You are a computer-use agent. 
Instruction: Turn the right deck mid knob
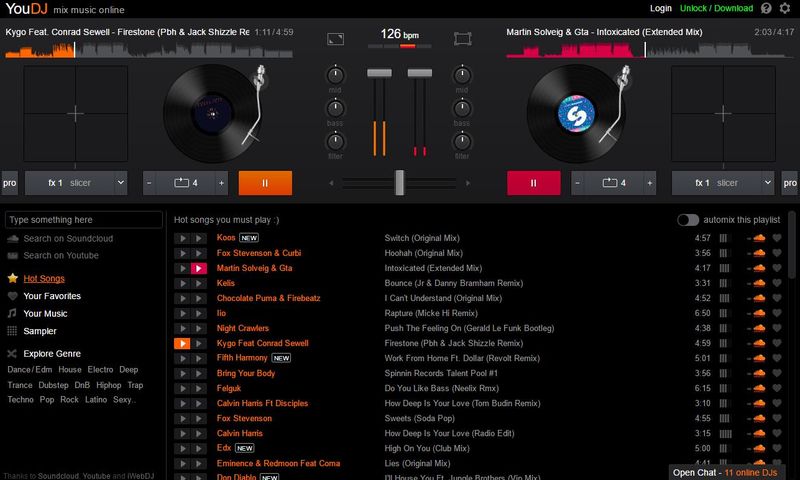(462, 75)
